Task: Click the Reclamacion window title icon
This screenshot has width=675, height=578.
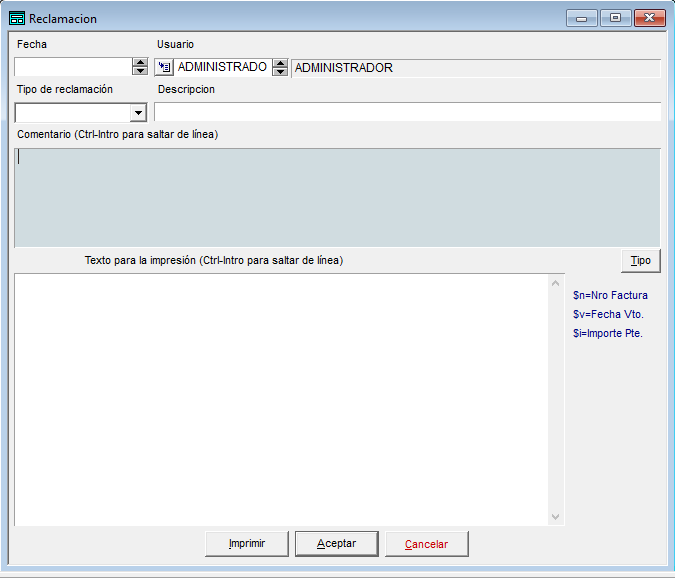Action: click(x=17, y=19)
